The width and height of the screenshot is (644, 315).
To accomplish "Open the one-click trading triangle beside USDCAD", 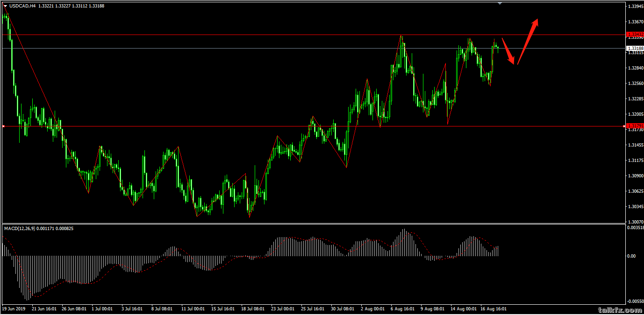I will pos(5,6).
